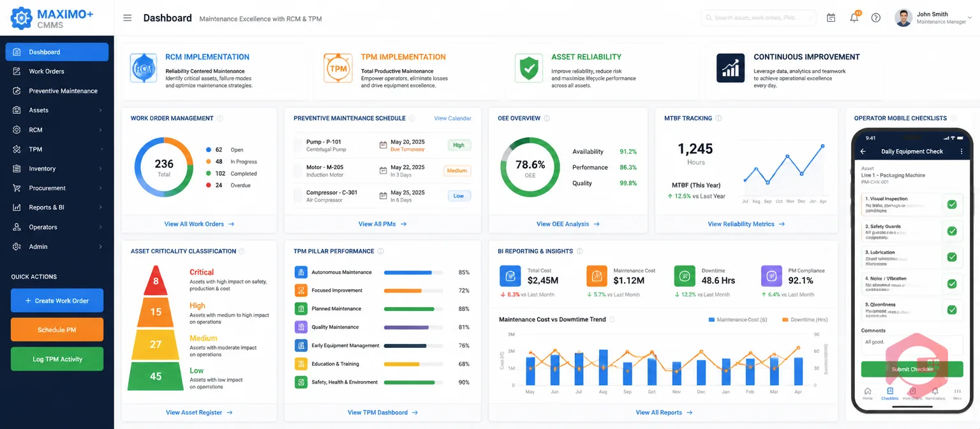
Task: Click the Early Equipment Management progress bar
Action: click(413, 345)
